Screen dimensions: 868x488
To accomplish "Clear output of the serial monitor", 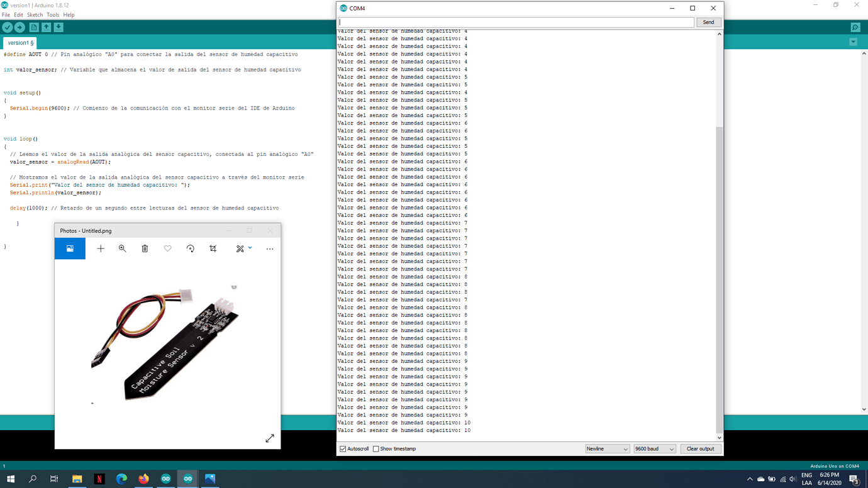I will pyautogui.click(x=701, y=448).
